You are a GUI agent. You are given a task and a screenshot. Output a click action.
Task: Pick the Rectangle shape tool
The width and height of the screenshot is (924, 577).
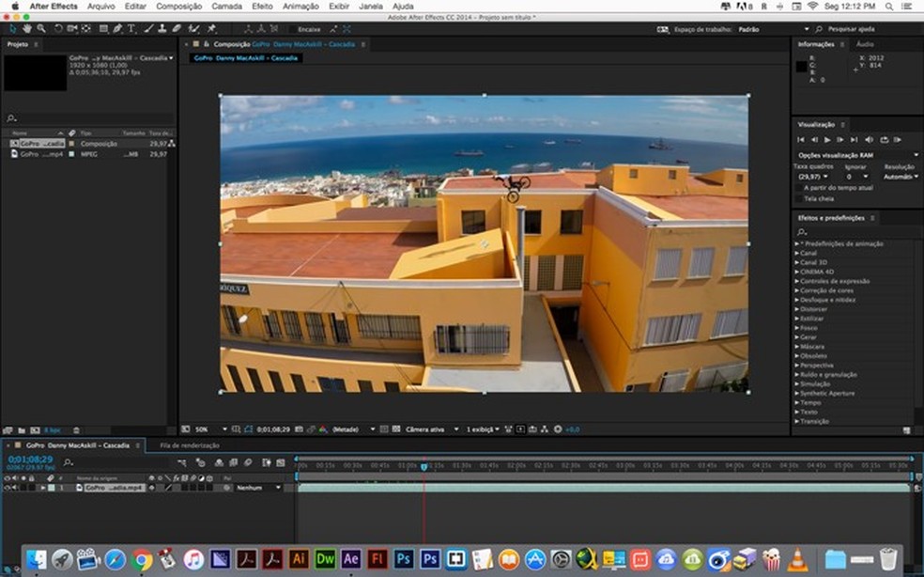click(x=102, y=29)
